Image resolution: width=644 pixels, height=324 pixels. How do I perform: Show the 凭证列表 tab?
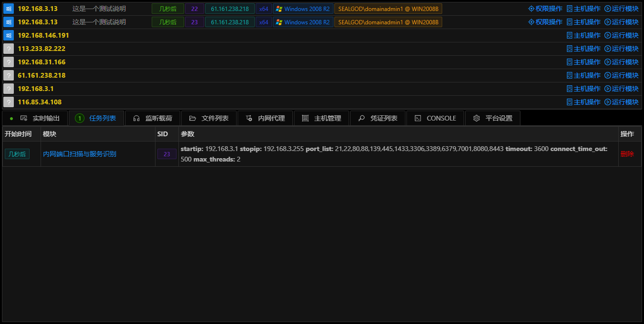[377, 118]
